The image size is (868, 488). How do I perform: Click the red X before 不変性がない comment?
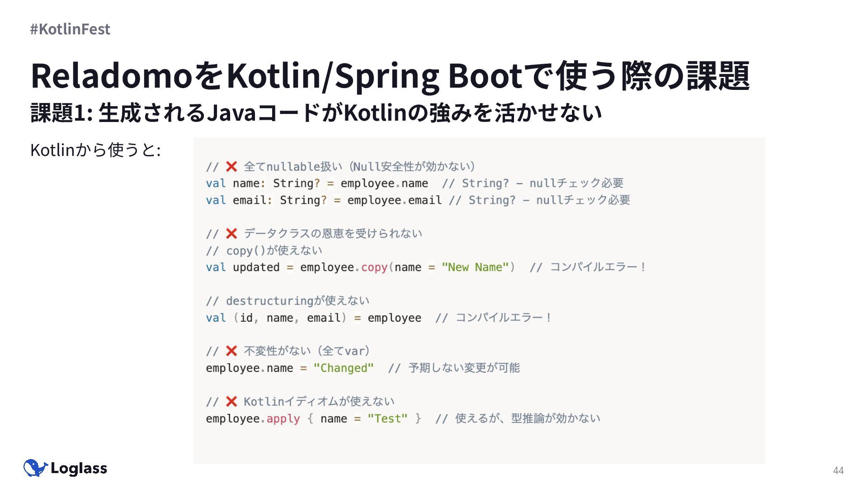coord(231,351)
